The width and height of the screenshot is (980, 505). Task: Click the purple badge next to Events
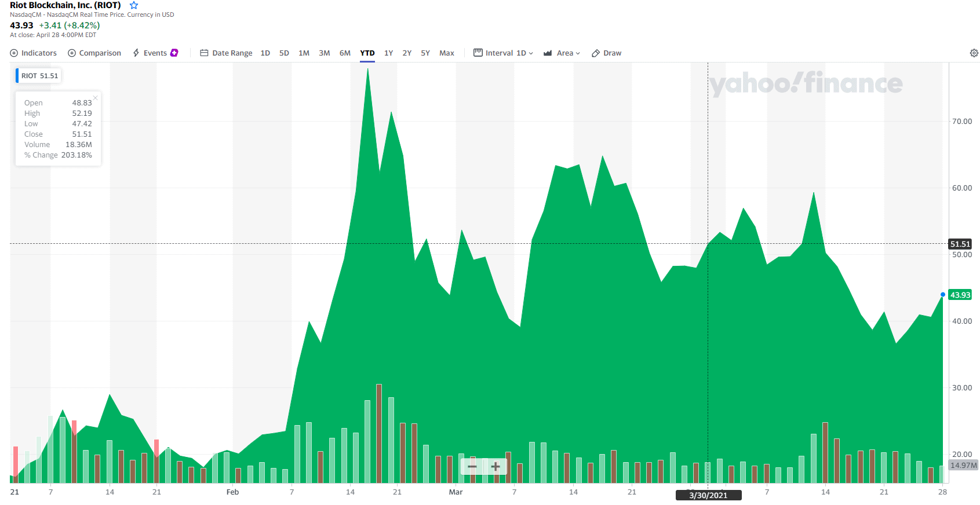tap(174, 53)
